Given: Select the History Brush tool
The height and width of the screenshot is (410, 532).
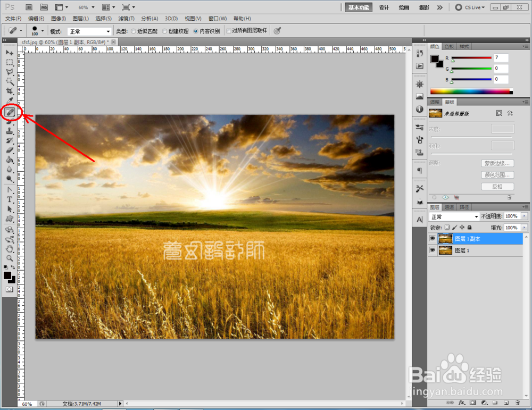Looking at the screenshot, I should pyautogui.click(x=10, y=140).
